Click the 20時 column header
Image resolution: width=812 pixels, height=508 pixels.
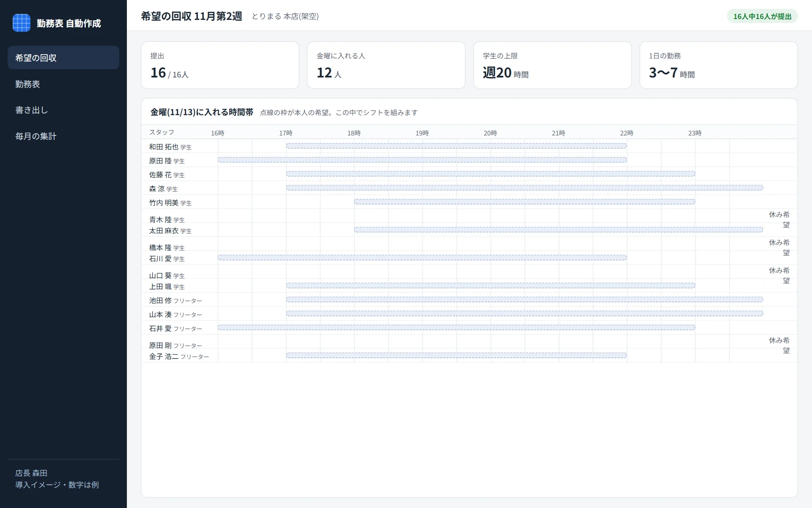pos(490,133)
